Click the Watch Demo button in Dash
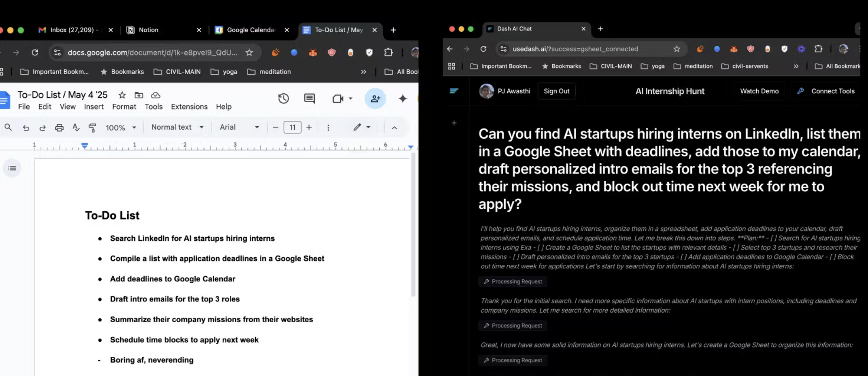 point(759,91)
